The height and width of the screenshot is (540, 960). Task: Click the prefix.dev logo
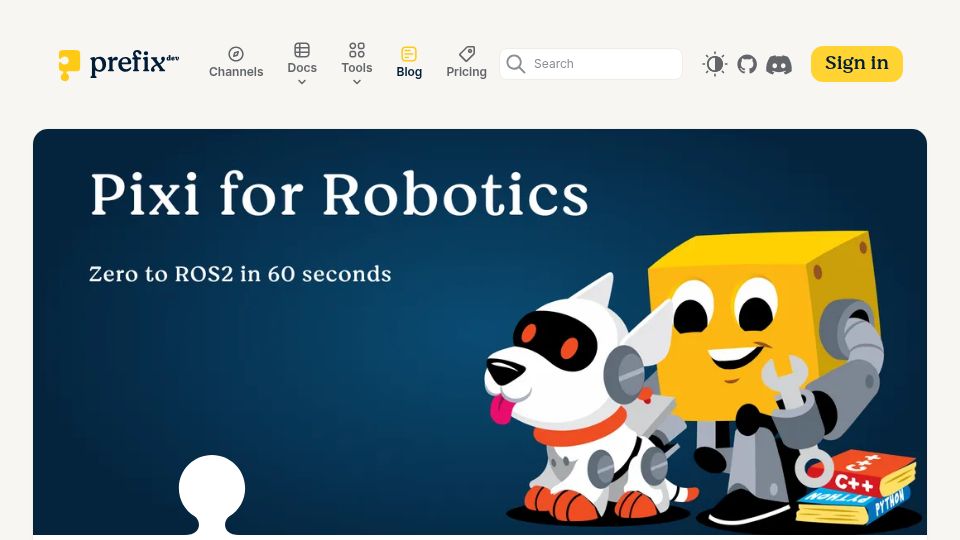pyautogui.click(x=118, y=64)
